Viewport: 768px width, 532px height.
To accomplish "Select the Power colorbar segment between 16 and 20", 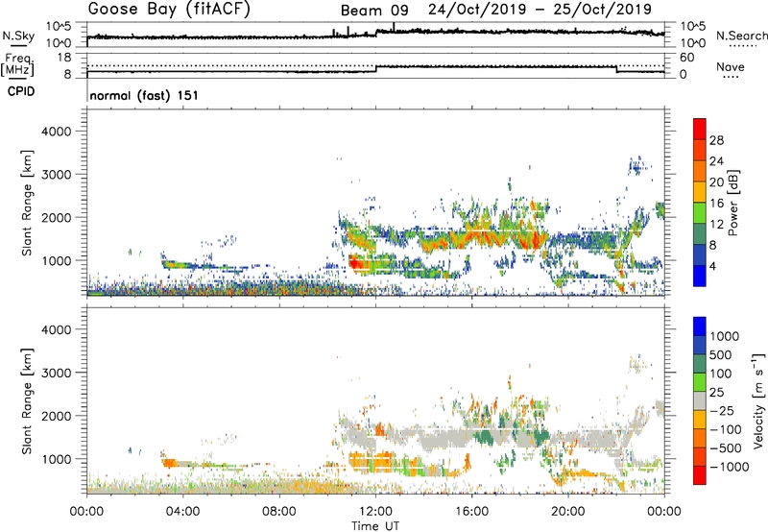I will pyautogui.click(x=700, y=192).
